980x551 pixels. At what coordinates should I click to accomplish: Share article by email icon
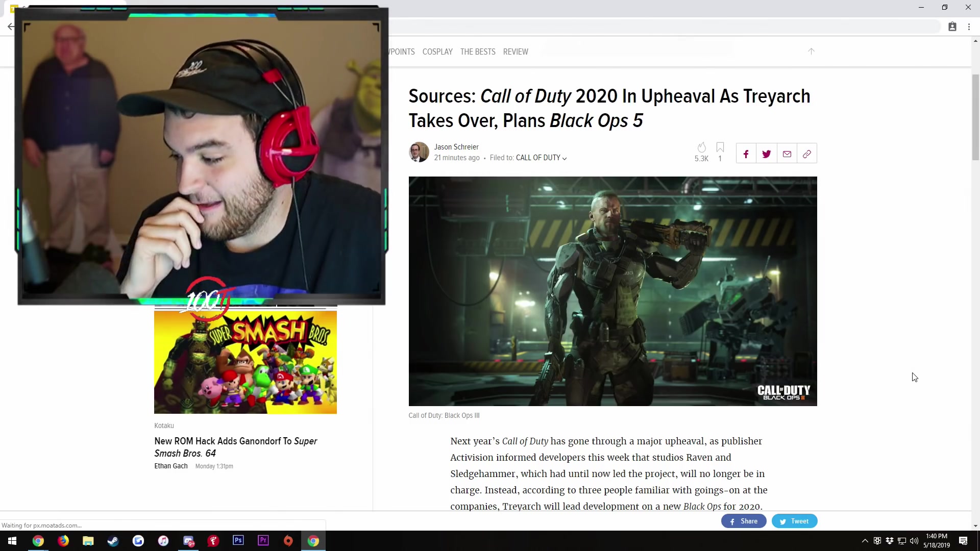(x=787, y=154)
